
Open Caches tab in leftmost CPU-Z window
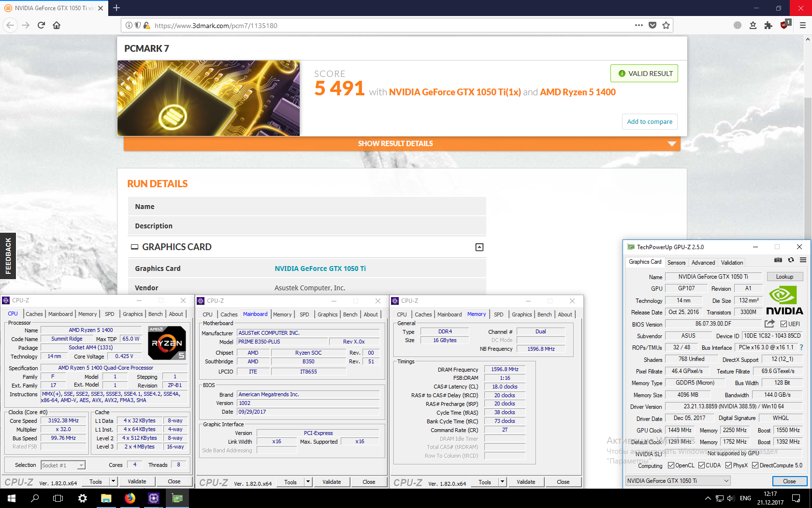pyautogui.click(x=34, y=314)
